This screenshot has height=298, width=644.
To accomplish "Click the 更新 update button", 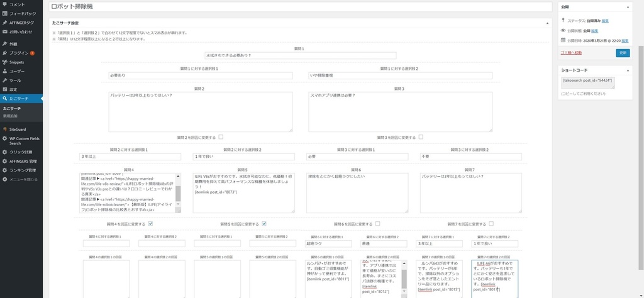I will coord(623,53).
